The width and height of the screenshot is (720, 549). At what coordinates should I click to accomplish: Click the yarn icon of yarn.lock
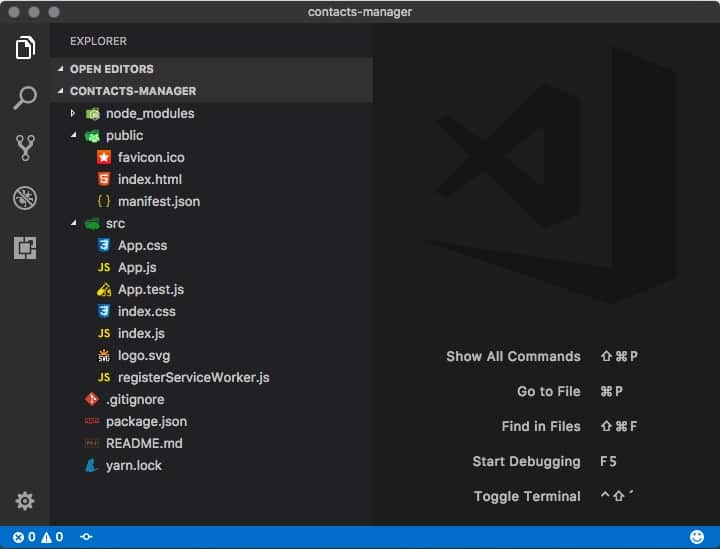92,465
